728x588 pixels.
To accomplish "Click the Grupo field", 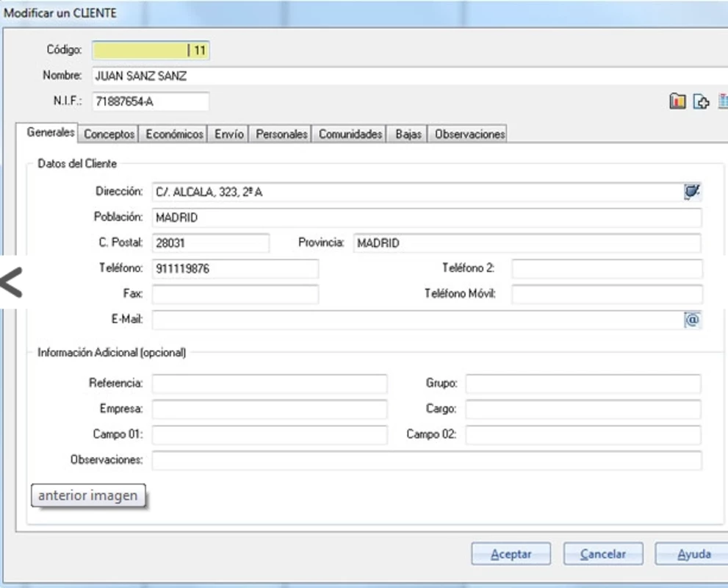I will (583, 384).
